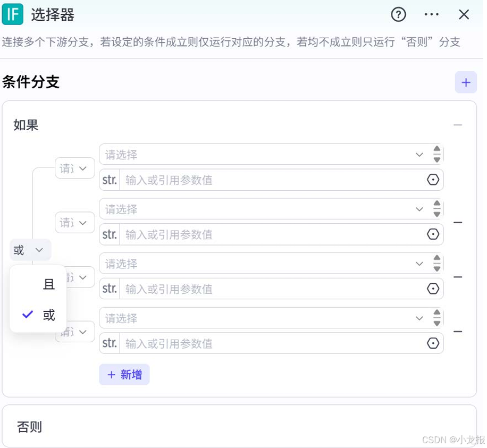
Task: Click the str. type icon of first condition
Action: click(109, 180)
